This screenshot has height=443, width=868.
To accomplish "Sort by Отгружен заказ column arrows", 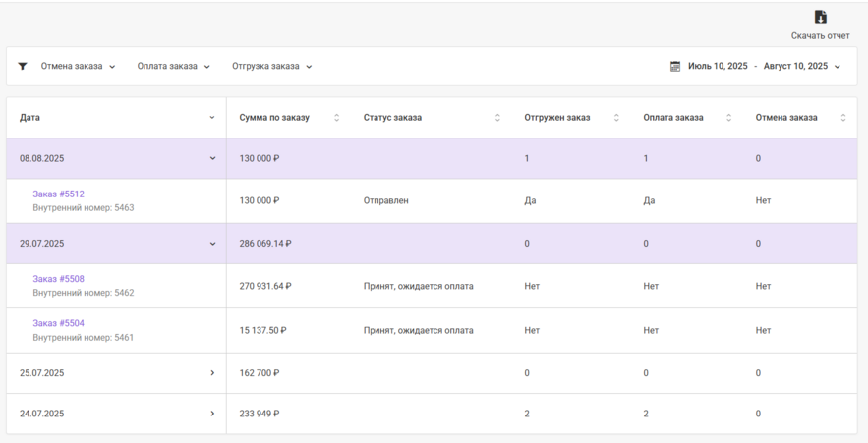I will pyautogui.click(x=616, y=118).
